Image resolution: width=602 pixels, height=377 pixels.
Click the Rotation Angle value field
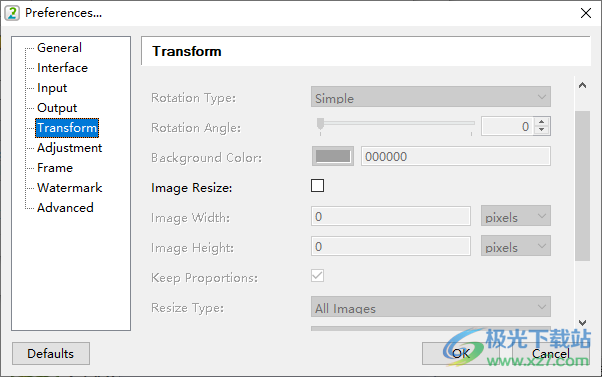tap(508, 126)
